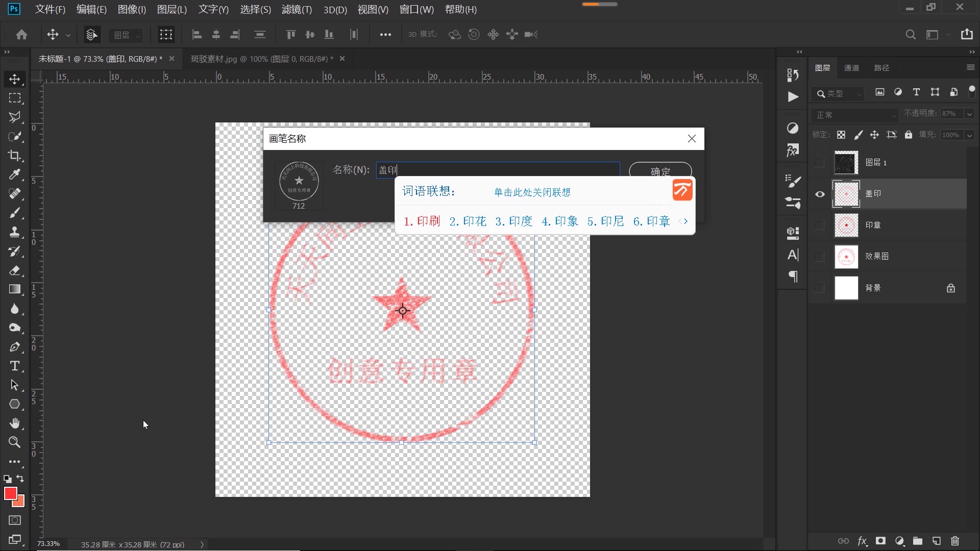Image resolution: width=980 pixels, height=551 pixels.
Task: Enable visibility of the 效果图 layer
Action: tap(820, 257)
